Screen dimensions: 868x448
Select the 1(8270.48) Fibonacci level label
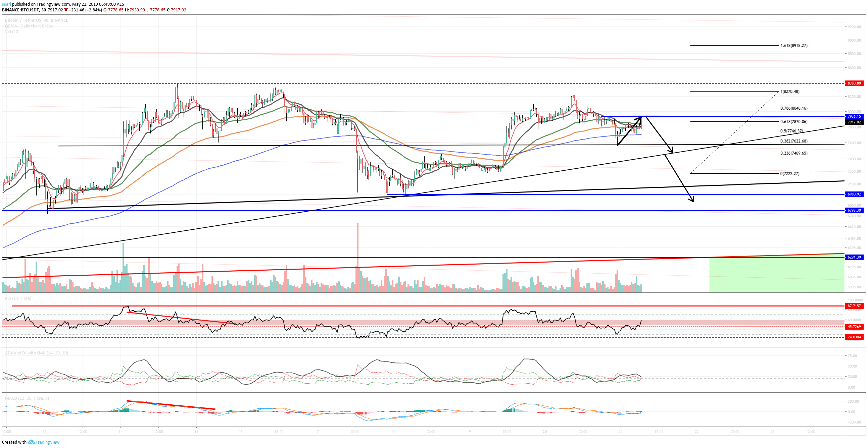[790, 92]
